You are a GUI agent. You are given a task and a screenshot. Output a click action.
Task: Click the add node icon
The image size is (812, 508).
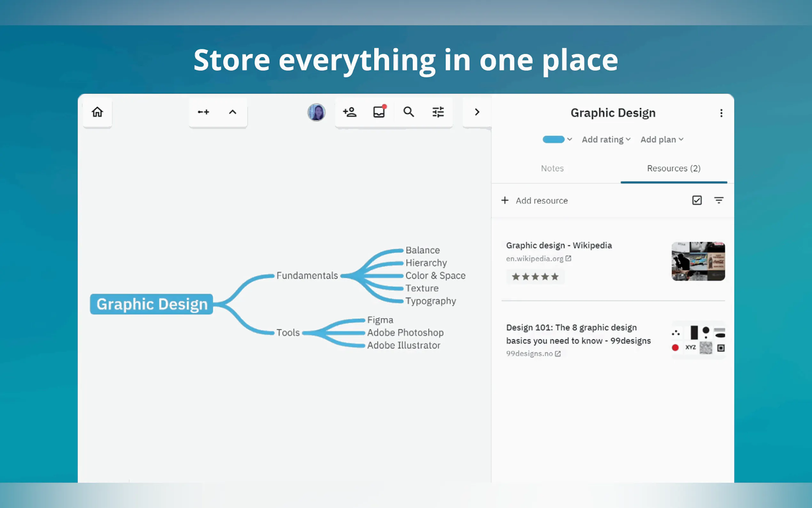tap(203, 112)
